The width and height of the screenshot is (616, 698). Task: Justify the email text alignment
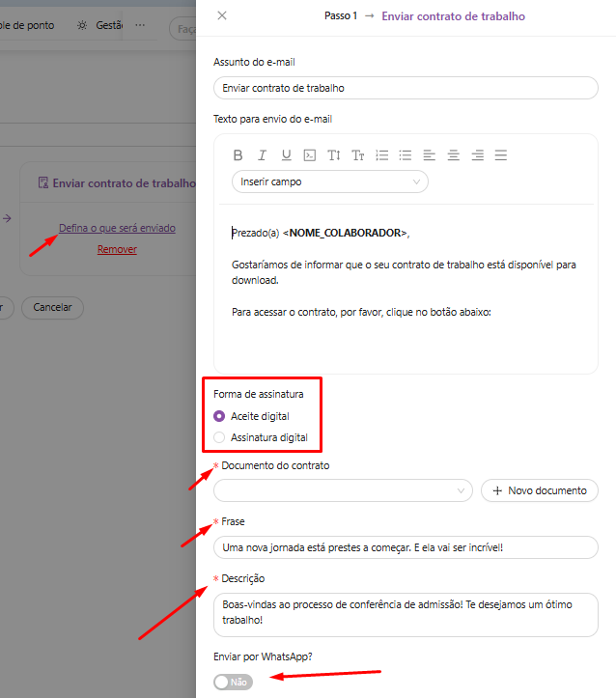500,155
